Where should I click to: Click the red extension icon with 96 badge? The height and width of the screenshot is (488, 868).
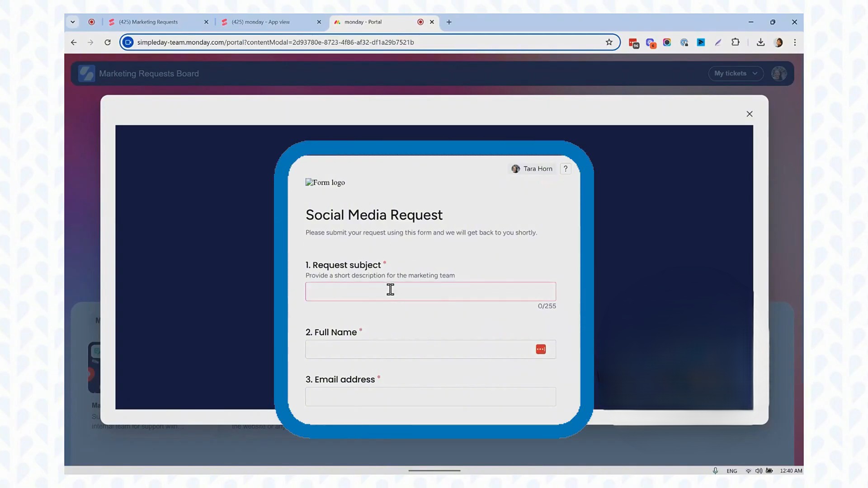(633, 42)
